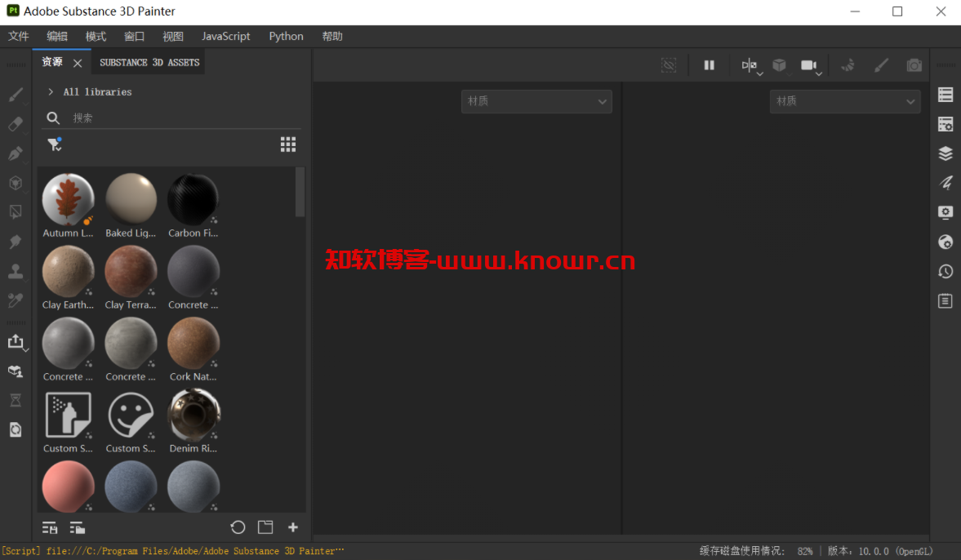The image size is (961, 560).
Task: Select the Carbon Fiber material
Action: click(193, 200)
